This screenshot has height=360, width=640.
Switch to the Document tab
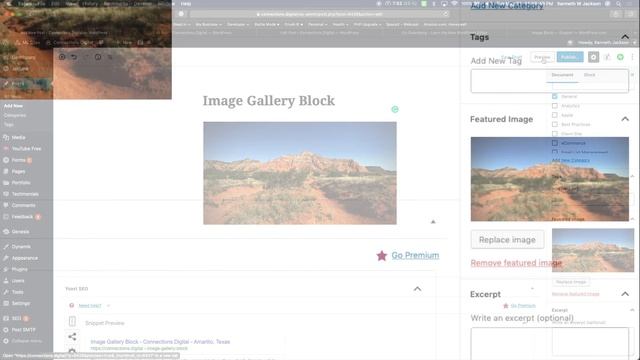click(x=562, y=75)
